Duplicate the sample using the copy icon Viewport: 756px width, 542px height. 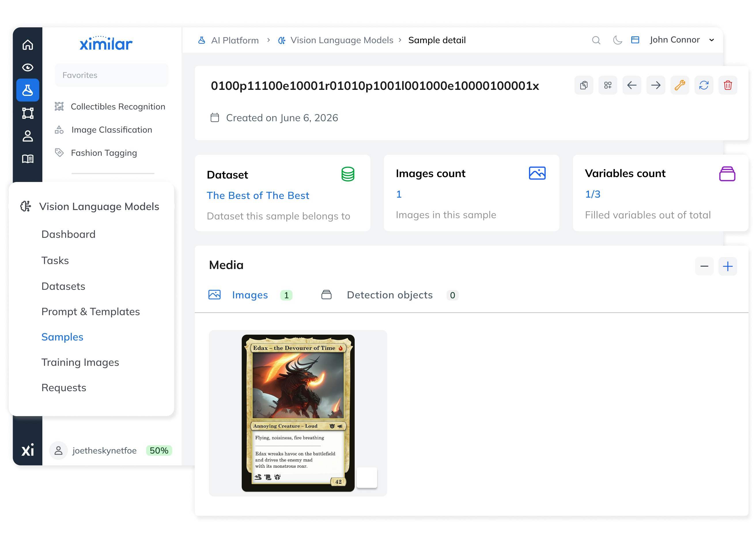[584, 85]
